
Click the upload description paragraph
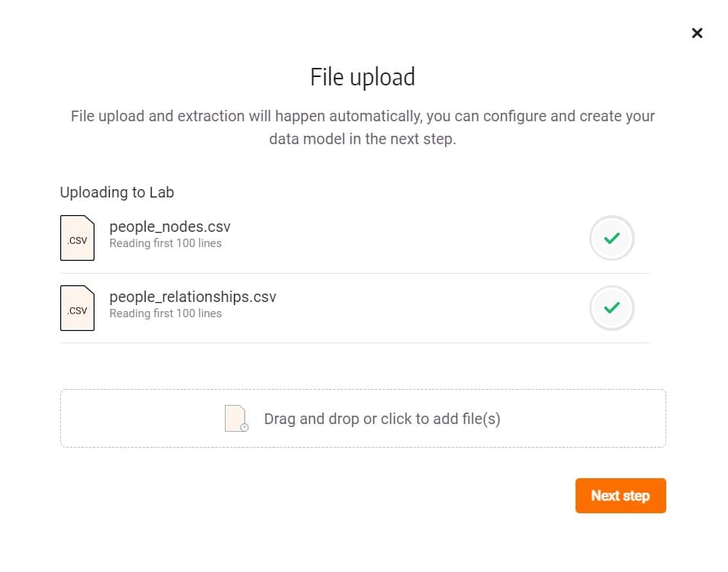363,127
